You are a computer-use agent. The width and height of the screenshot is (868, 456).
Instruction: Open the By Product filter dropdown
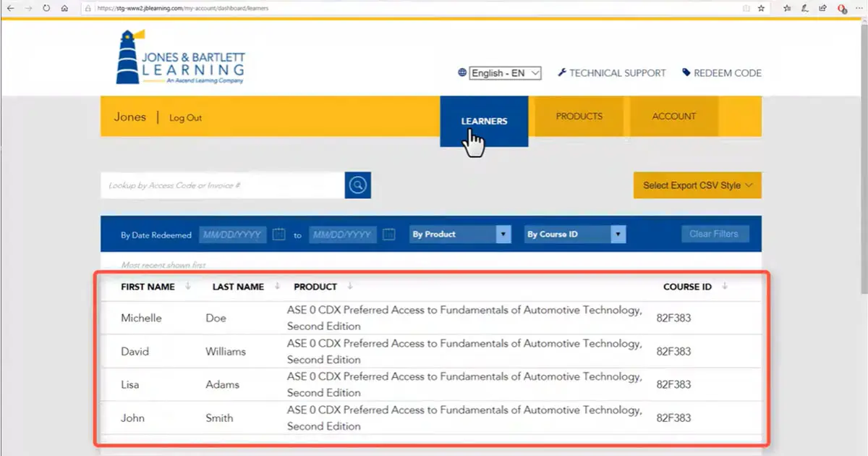[503, 234]
